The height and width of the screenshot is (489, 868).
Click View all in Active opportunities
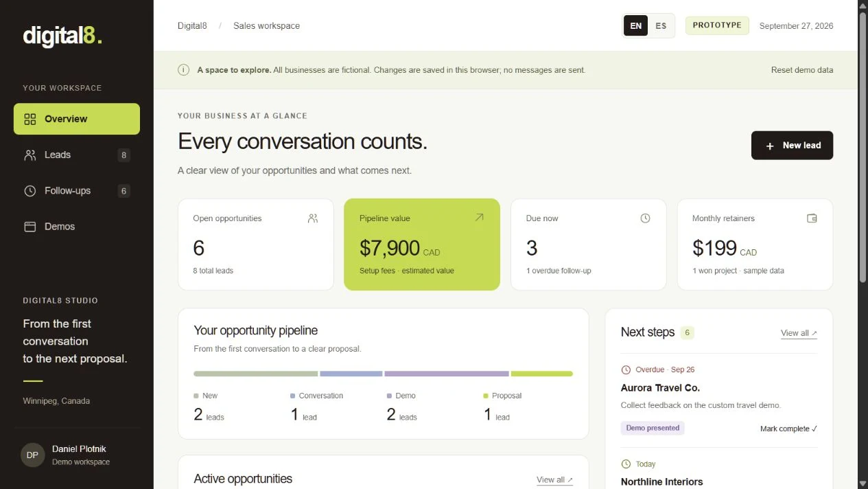[x=554, y=480]
